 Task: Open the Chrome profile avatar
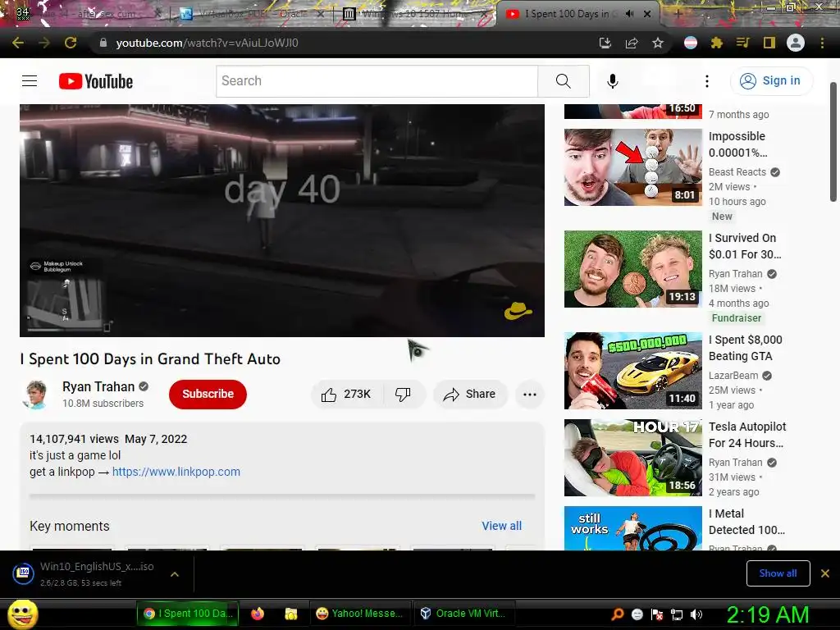(x=796, y=43)
